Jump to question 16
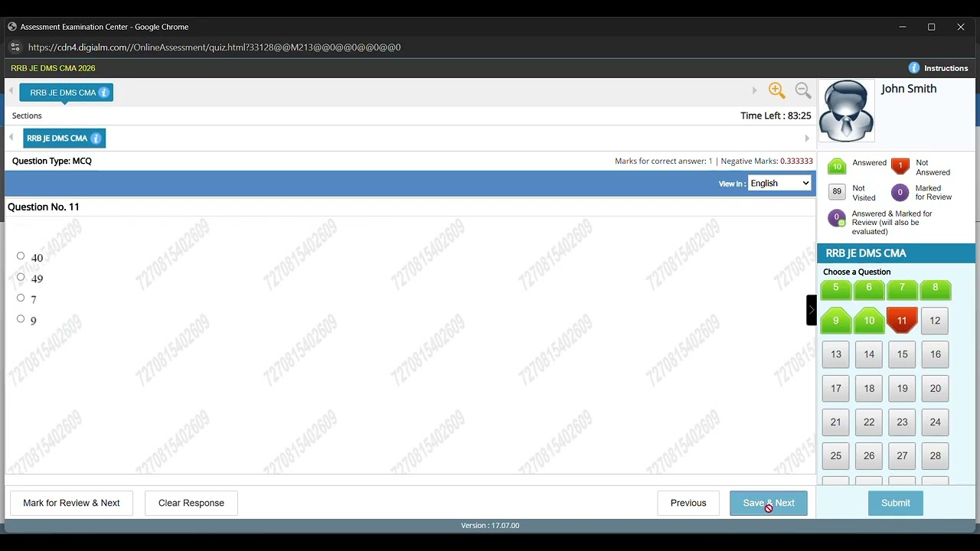 tap(935, 354)
